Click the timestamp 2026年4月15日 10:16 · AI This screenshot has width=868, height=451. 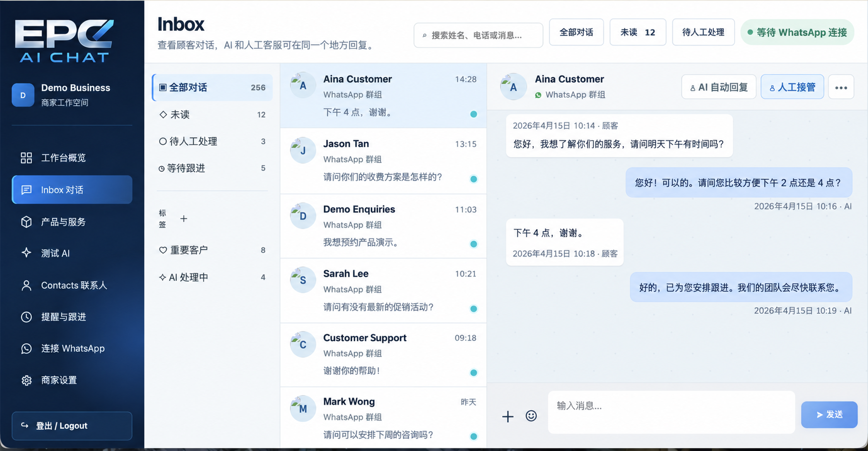[x=803, y=206]
